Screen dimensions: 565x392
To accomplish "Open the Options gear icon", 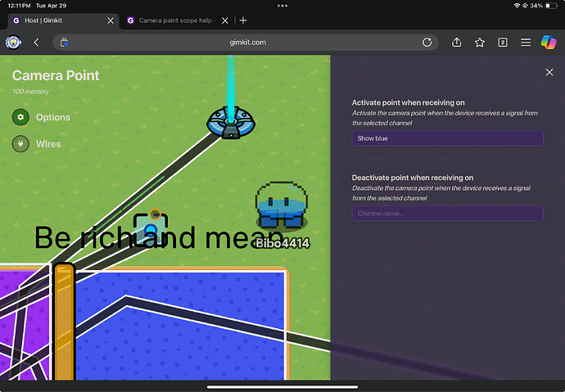I will [20, 117].
